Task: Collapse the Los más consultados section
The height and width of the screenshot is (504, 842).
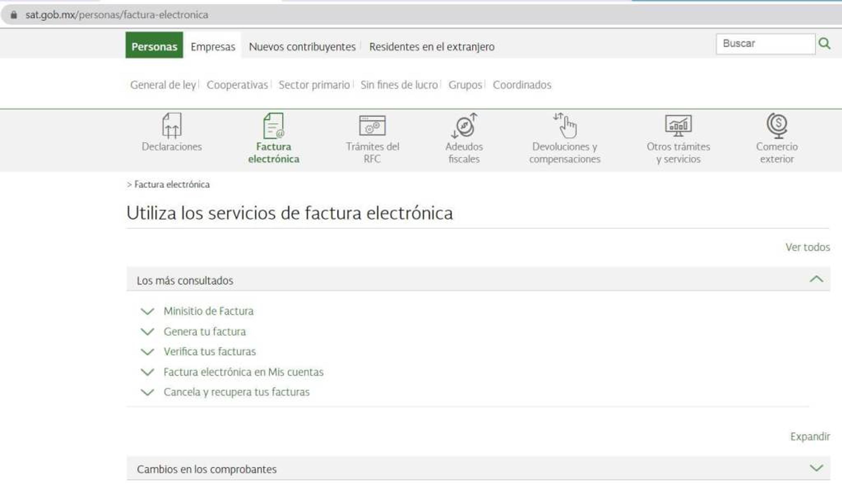Action: pyautogui.click(x=816, y=279)
